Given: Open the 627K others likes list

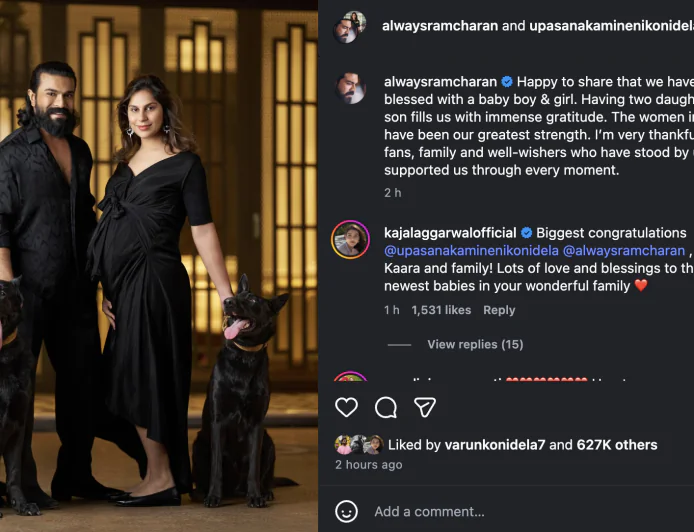Looking at the screenshot, I should click(x=617, y=445).
